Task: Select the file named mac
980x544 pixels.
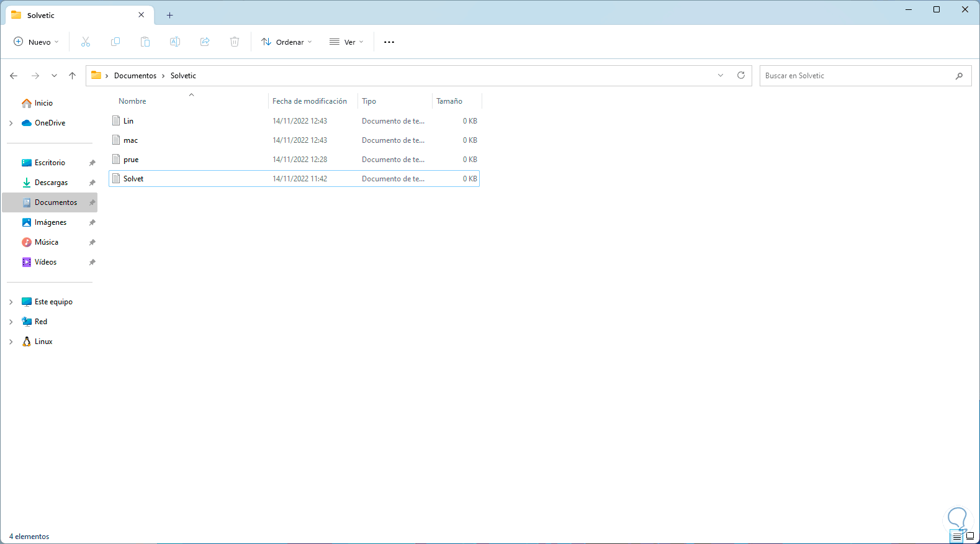Action: click(130, 140)
